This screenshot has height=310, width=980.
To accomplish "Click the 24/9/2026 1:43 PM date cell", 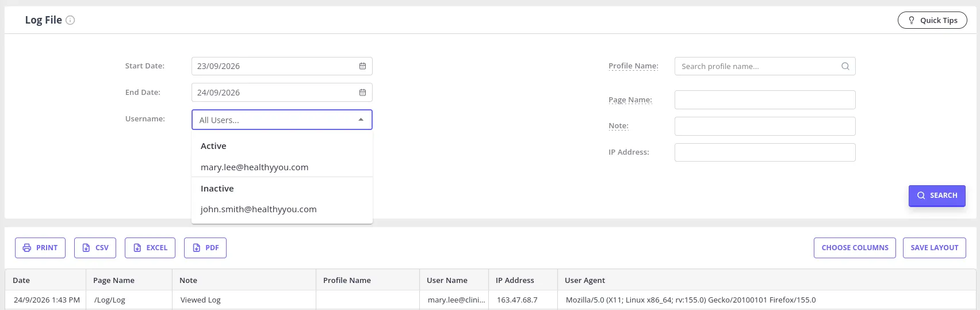I will (x=45, y=300).
